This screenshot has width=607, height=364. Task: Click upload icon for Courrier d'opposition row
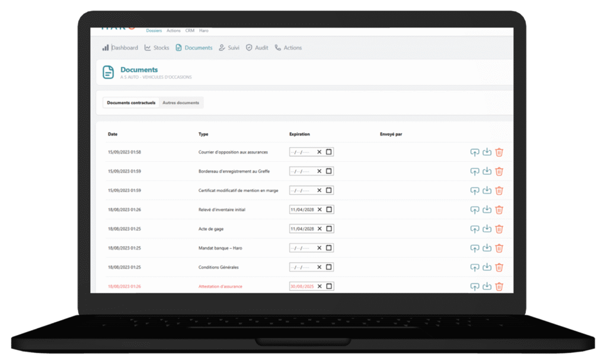point(474,152)
